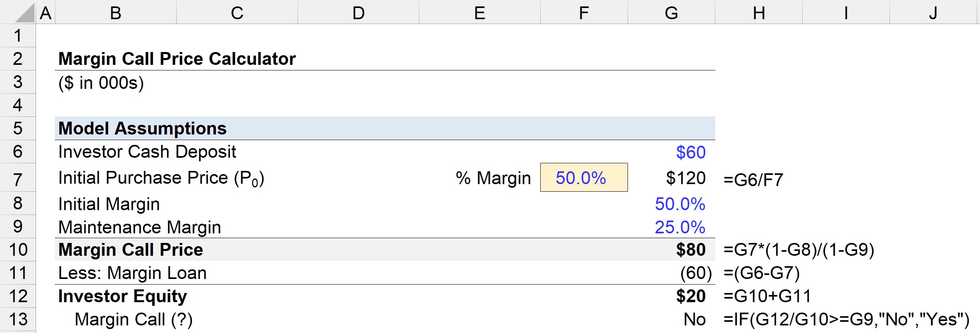
Task: Click the (60) margin loan value
Action: point(696,273)
